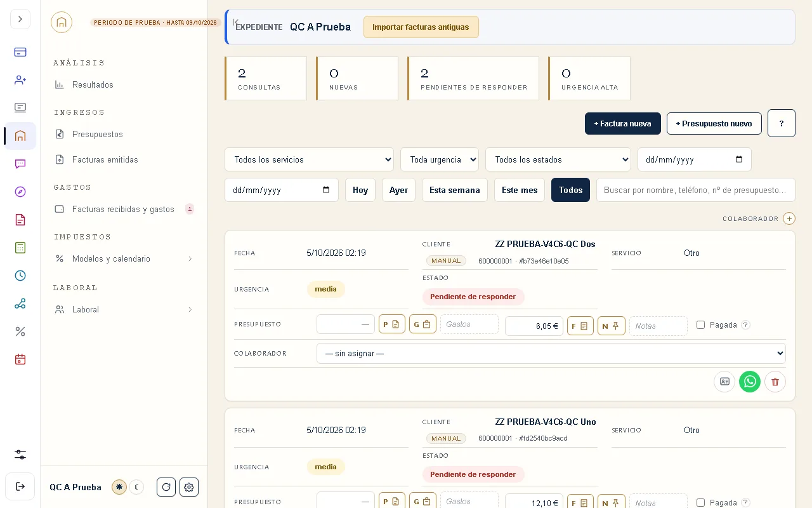The height and width of the screenshot is (508, 812).
Task: Click the logout icon at the bottom left
Action: pos(20,486)
